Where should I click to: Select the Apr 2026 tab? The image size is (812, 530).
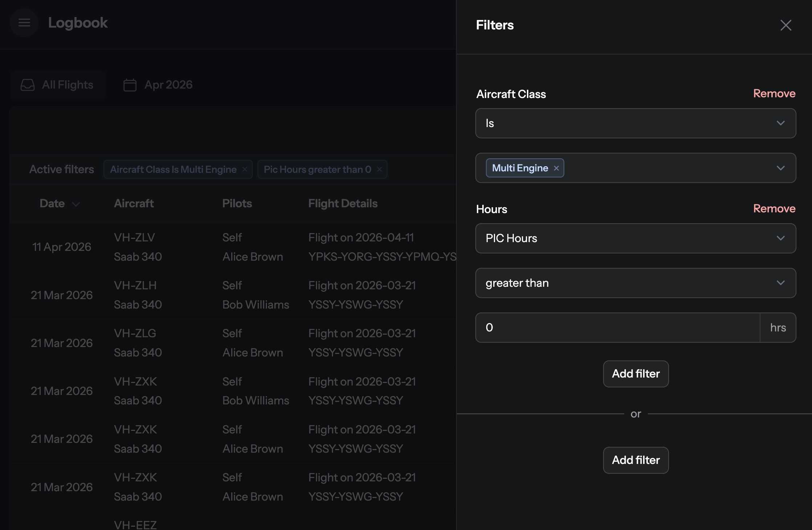[158, 85]
